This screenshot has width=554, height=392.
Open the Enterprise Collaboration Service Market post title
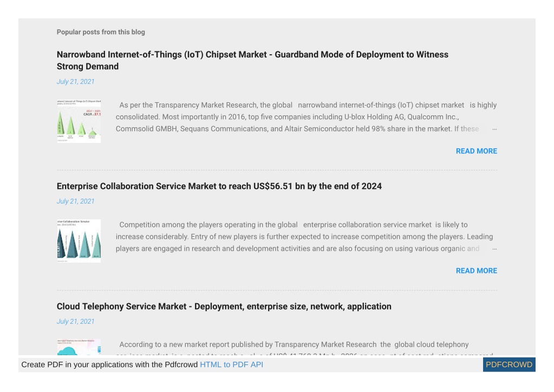tap(219, 186)
